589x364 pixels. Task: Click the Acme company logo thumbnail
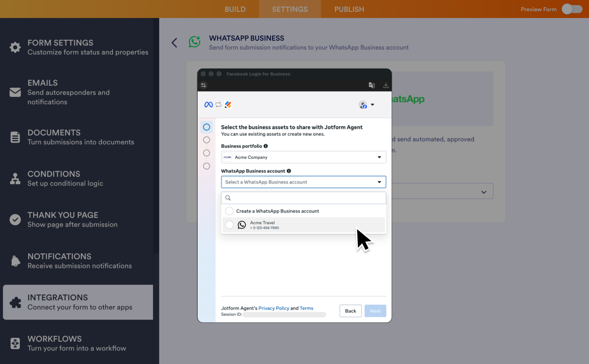[227, 157]
